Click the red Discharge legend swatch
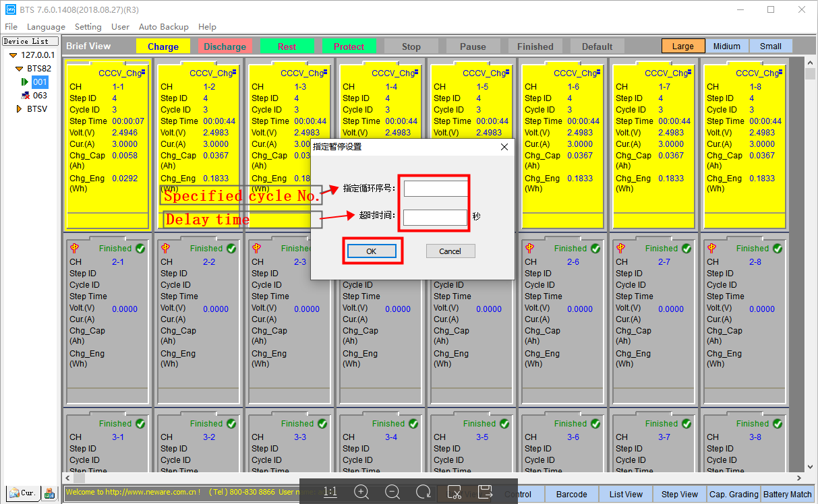The width and height of the screenshot is (818, 504). coord(225,46)
